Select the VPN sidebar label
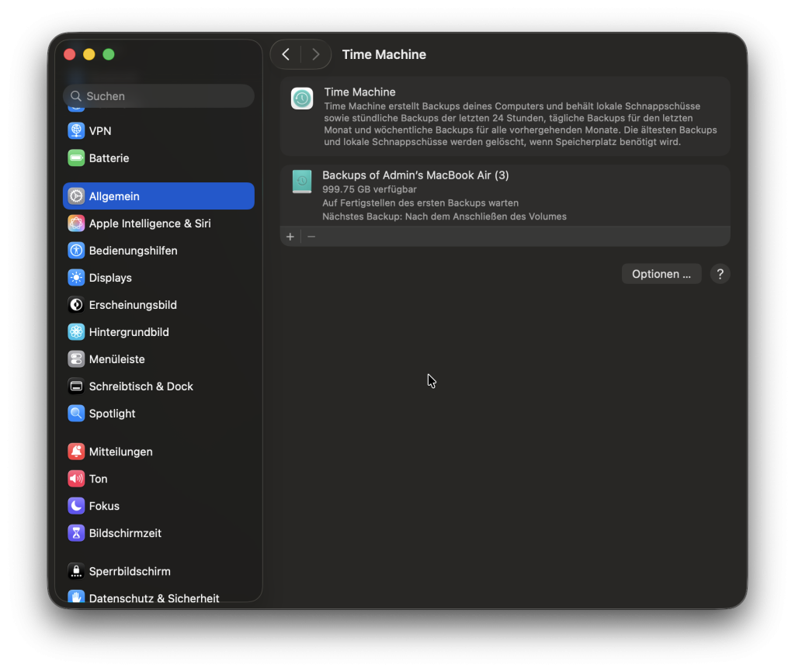Screen dimensions: 795x672 (x=100, y=130)
